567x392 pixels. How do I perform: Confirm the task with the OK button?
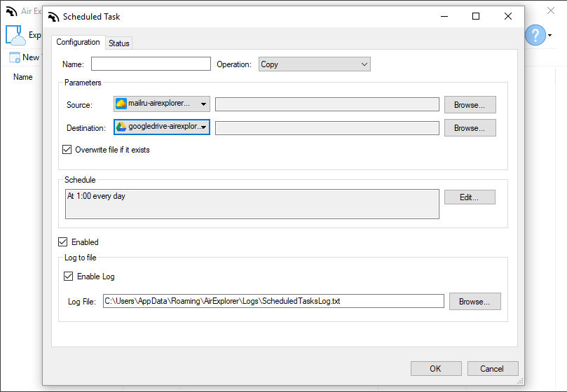click(x=436, y=368)
